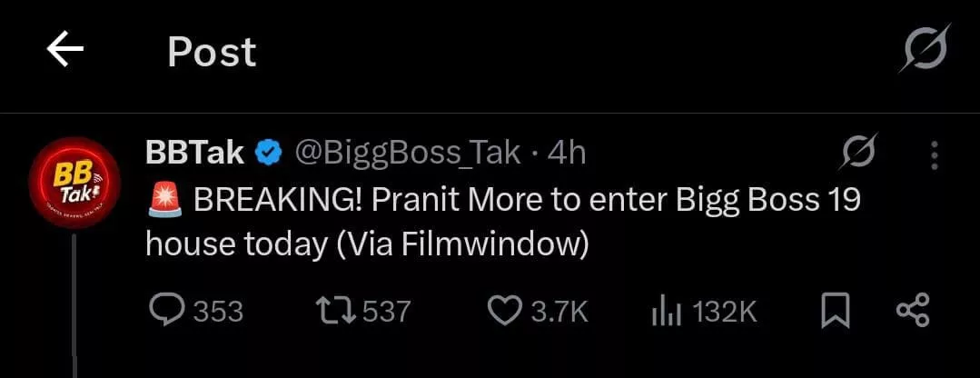
Task: Click the 353 replies count
Action: click(218, 313)
